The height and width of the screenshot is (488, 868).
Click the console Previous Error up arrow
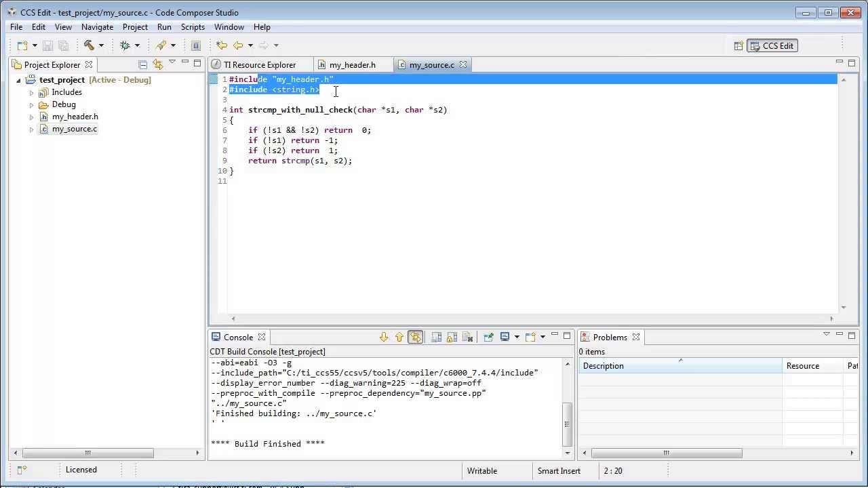click(x=399, y=337)
